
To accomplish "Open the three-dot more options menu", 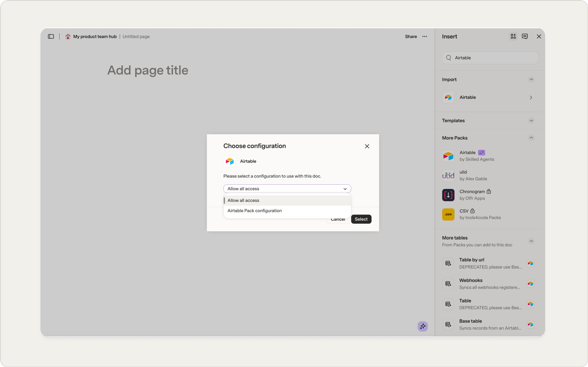I will (425, 36).
